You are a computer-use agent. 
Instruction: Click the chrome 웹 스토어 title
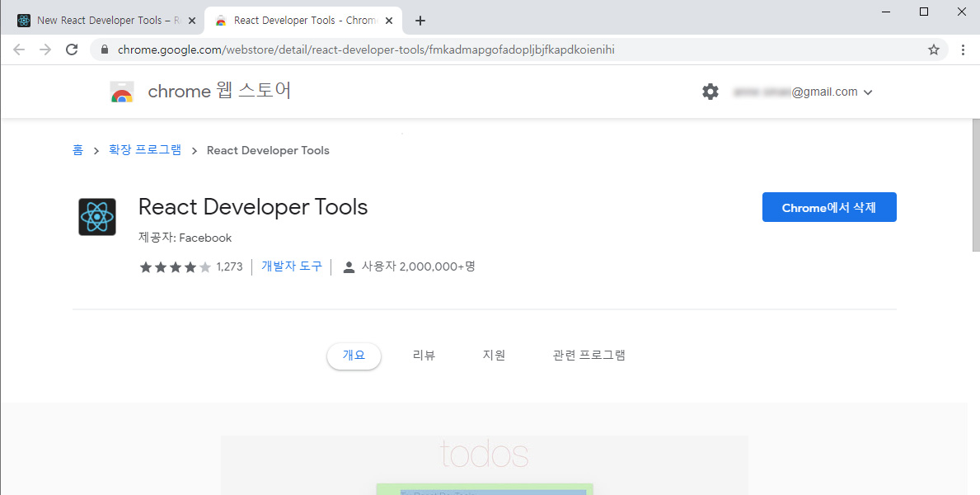219,92
